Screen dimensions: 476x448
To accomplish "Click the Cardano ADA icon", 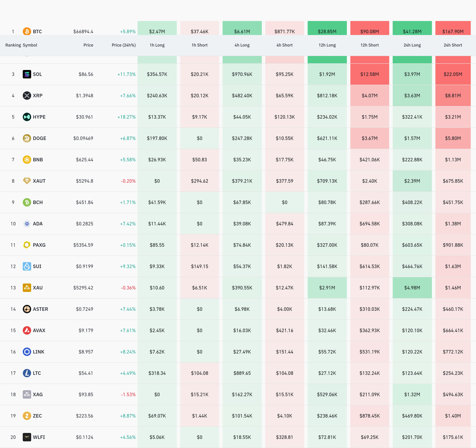I will 27,224.
